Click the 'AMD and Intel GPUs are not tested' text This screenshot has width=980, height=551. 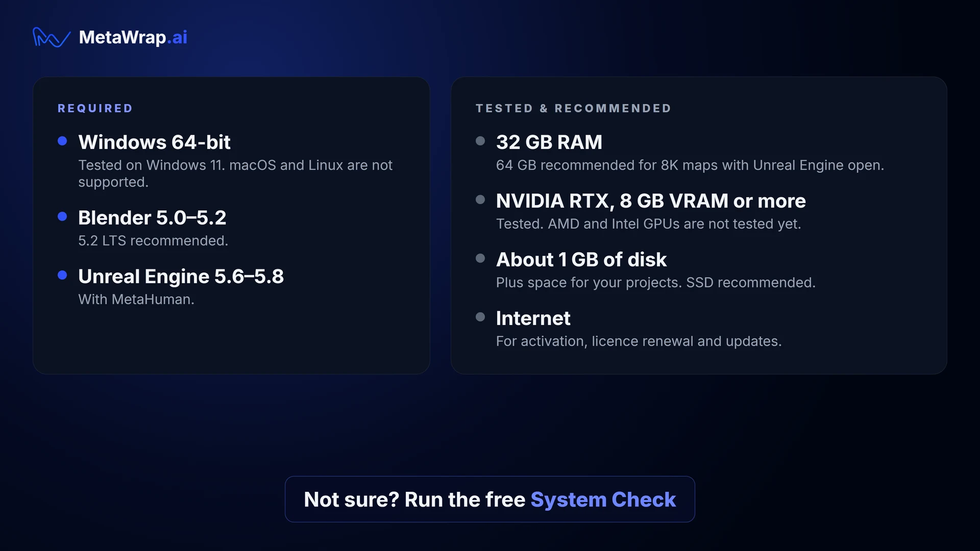point(649,224)
